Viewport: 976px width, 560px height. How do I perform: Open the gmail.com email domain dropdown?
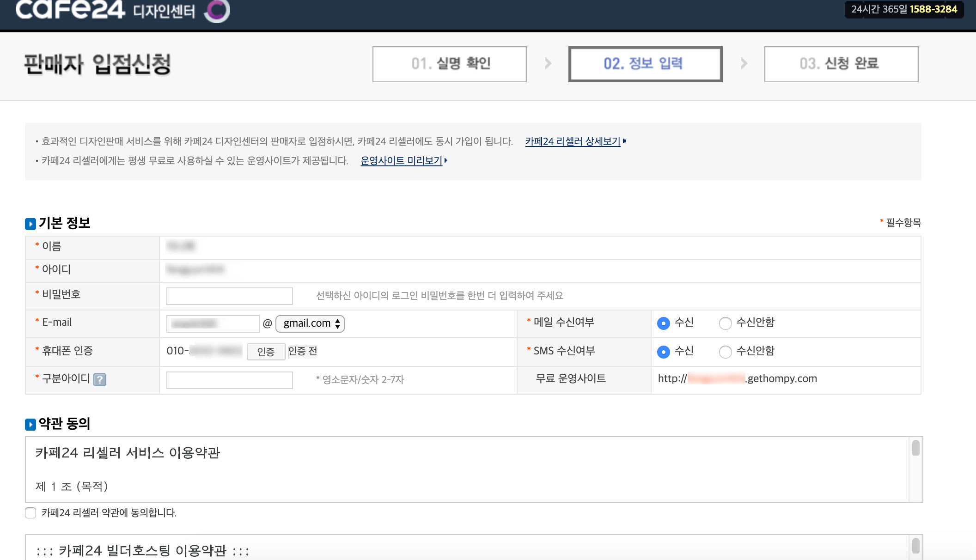[x=310, y=323]
